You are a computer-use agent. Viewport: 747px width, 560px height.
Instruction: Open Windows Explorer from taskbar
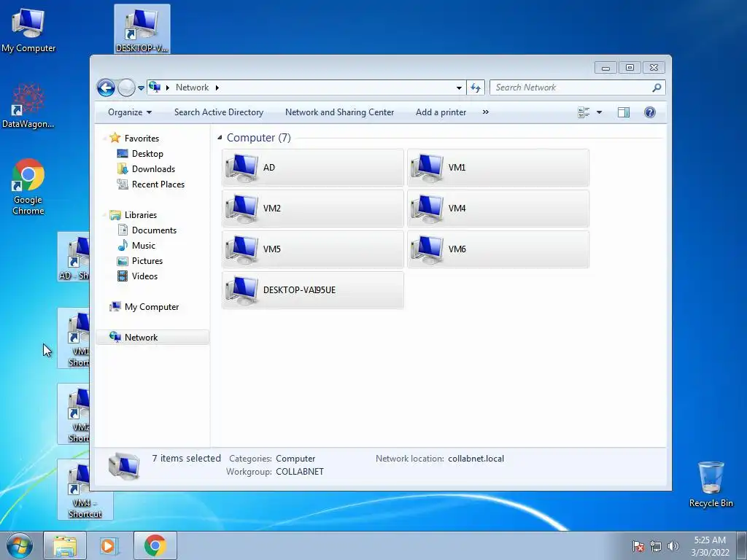click(65, 545)
